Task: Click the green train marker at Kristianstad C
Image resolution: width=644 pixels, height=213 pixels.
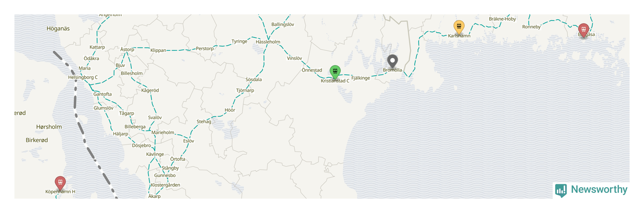Action: point(335,72)
